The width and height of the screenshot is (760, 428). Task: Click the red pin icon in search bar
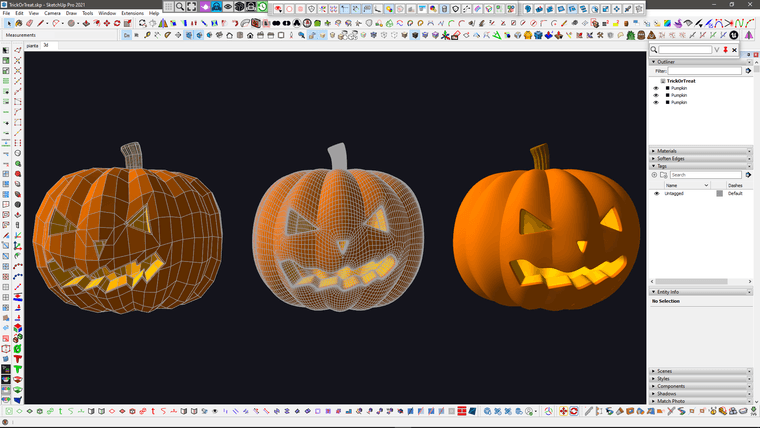click(x=725, y=49)
